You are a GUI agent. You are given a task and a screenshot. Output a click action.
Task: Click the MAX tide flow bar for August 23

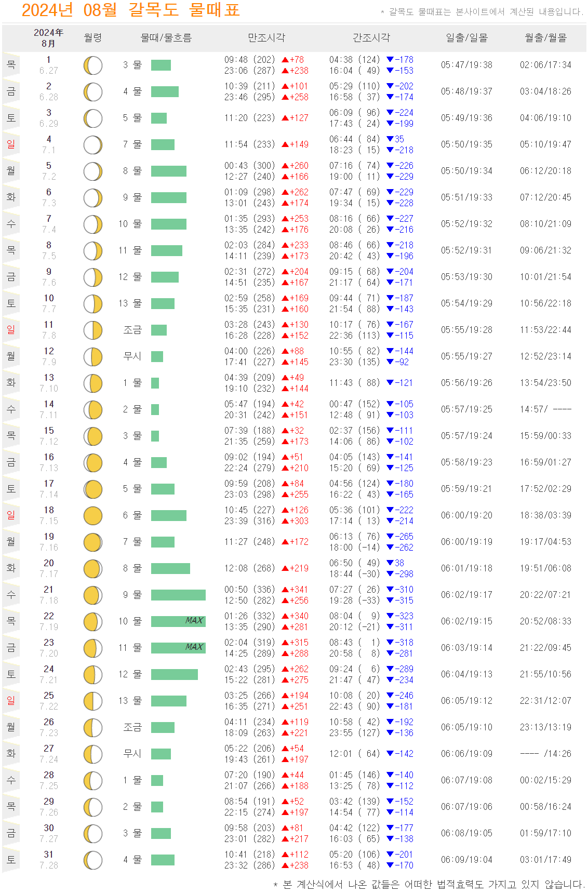click(x=178, y=648)
